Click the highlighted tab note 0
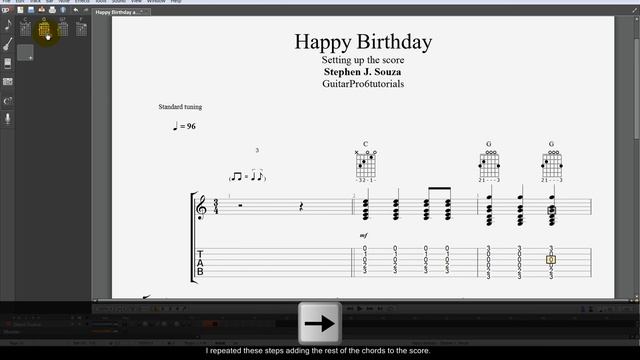The height and width of the screenshot is (360, 640). pos(551,260)
